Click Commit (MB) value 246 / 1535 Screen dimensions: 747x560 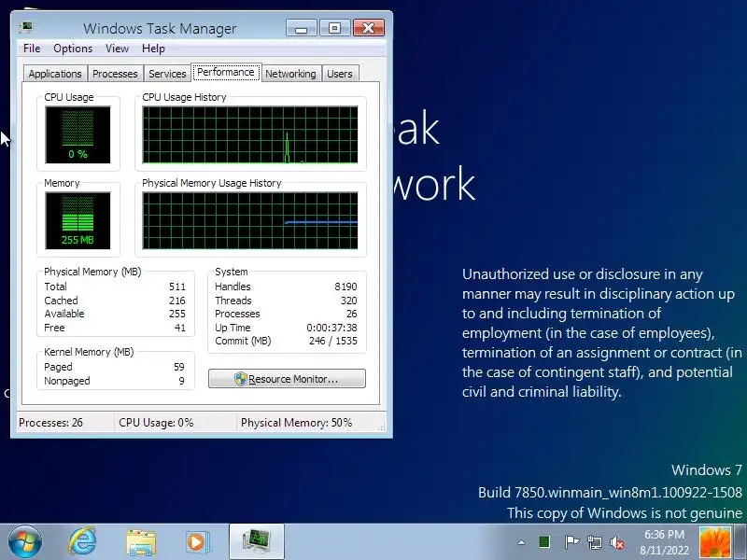(333, 341)
